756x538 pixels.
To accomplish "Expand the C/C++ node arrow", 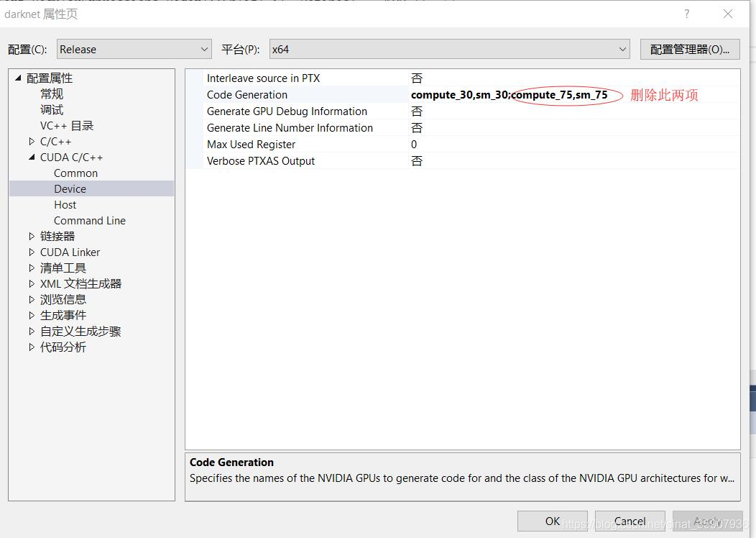I will point(32,142).
